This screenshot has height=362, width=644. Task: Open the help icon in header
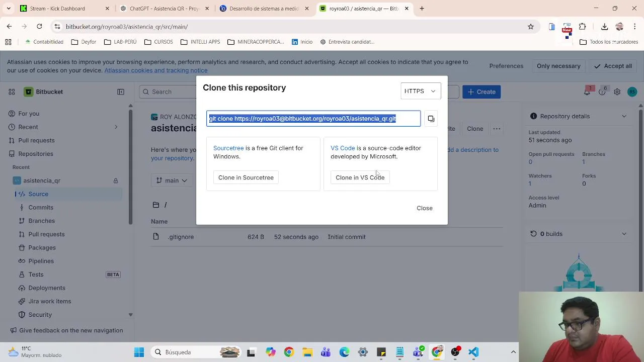point(602,92)
